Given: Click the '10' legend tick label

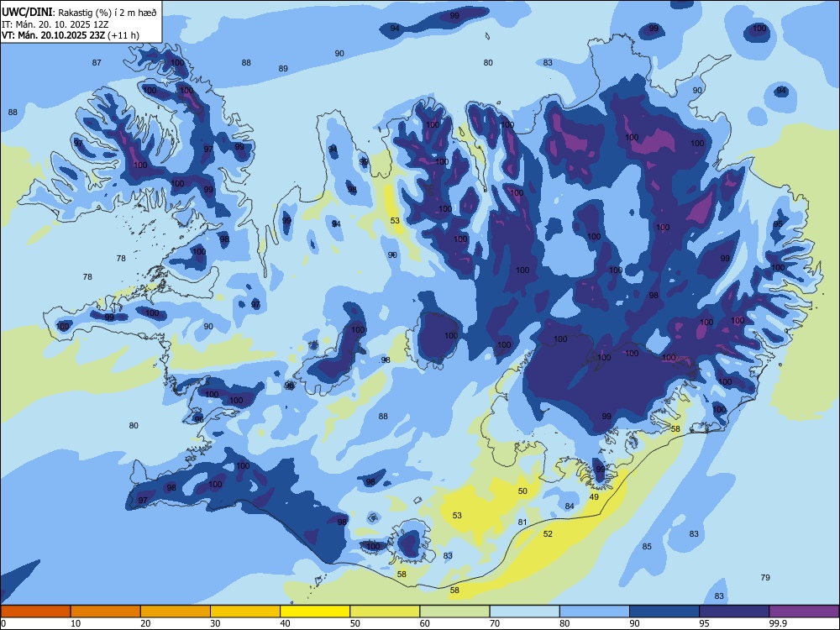Looking at the screenshot, I should 76,623.
